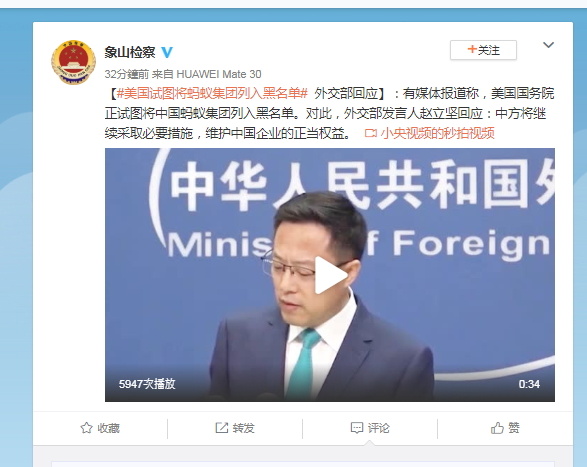Follow the account with the +关注 button
The width and height of the screenshot is (587, 467).
point(483,50)
